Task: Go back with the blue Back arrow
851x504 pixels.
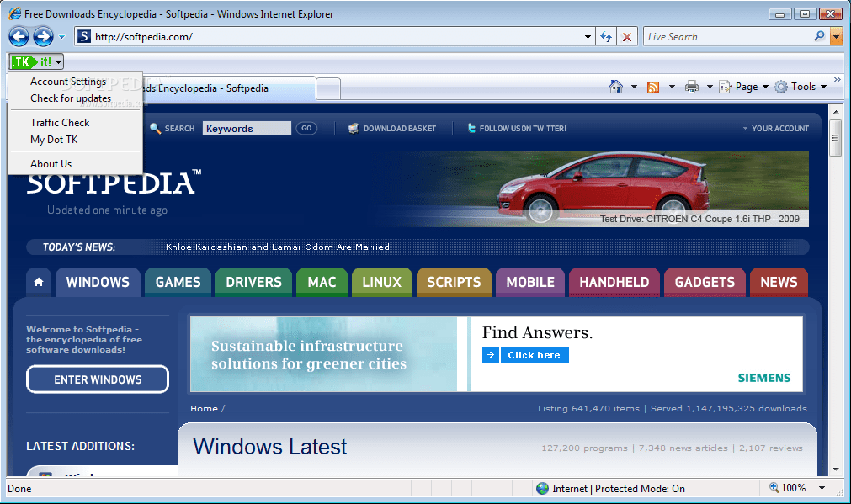Action: click(x=19, y=37)
